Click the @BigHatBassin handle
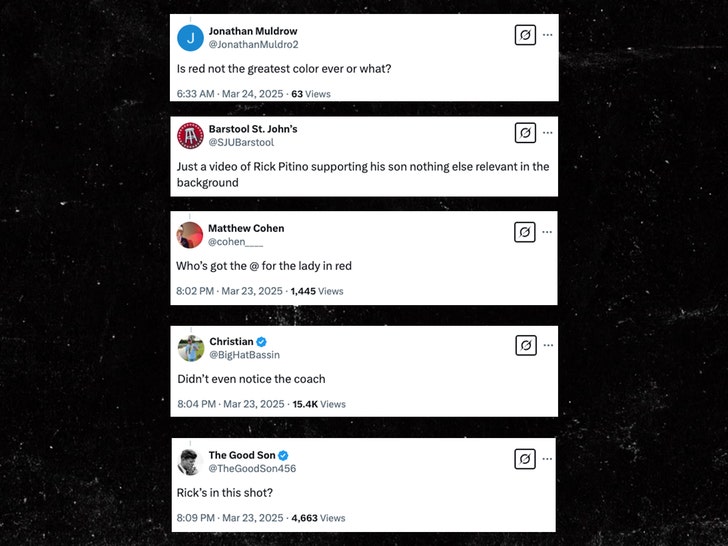Image resolution: width=728 pixels, height=546 pixels. (x=244, y=355)
